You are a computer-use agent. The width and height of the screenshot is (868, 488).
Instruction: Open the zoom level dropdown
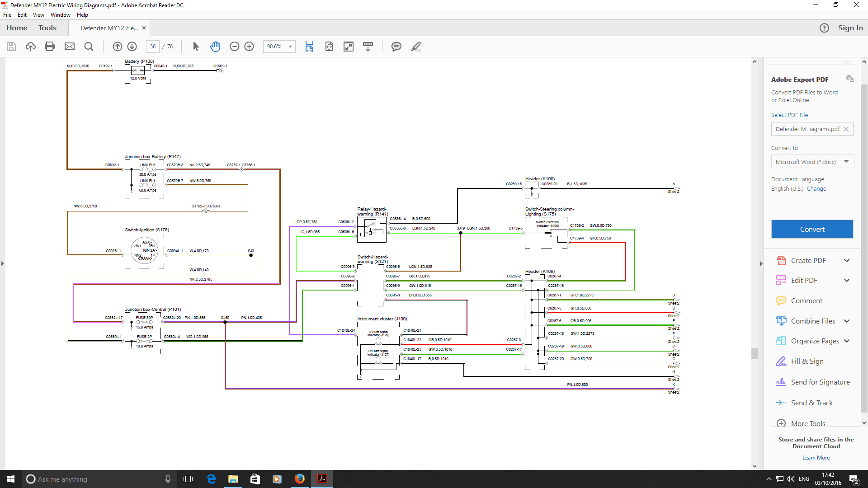pyautogui.click(x=290, y=47)
